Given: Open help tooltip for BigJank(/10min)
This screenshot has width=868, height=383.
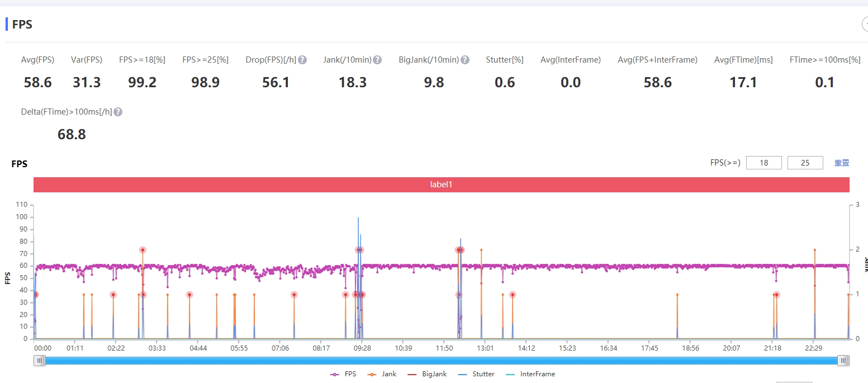Looking at the screenshot, I should point(465,60).
